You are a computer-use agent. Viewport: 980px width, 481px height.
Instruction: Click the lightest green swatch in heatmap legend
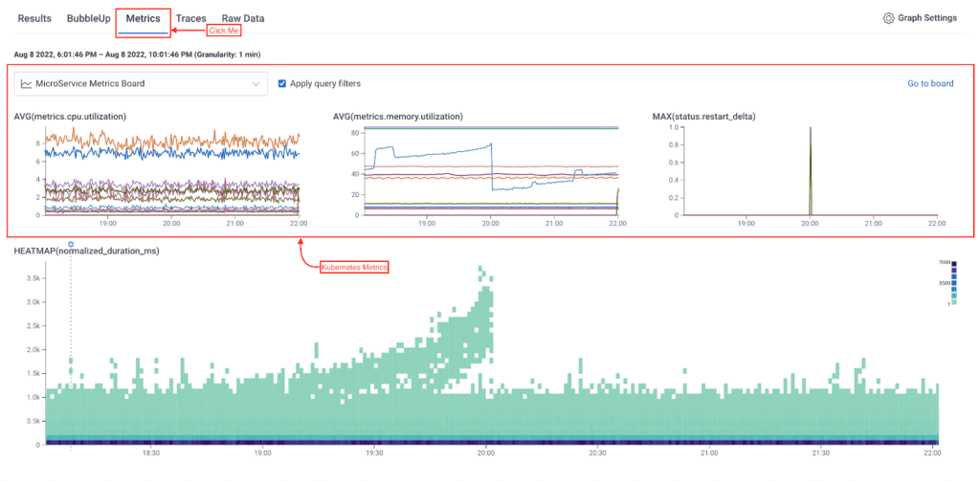(x=954, y=301)
